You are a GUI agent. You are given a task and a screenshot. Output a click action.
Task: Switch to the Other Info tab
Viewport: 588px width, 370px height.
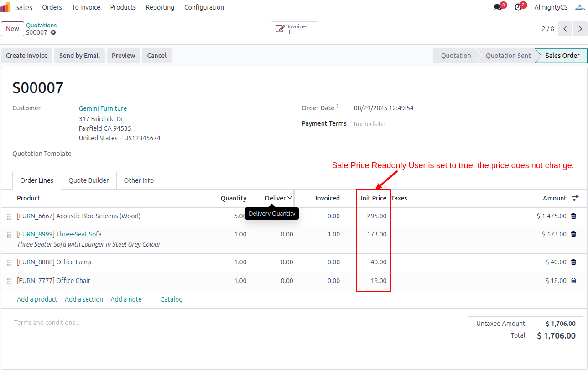coord(139,180)
